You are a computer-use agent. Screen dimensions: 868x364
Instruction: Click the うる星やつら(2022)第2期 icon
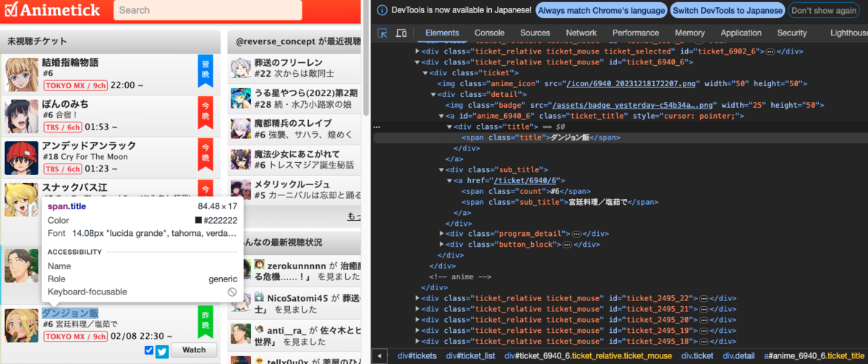point(240,98)
